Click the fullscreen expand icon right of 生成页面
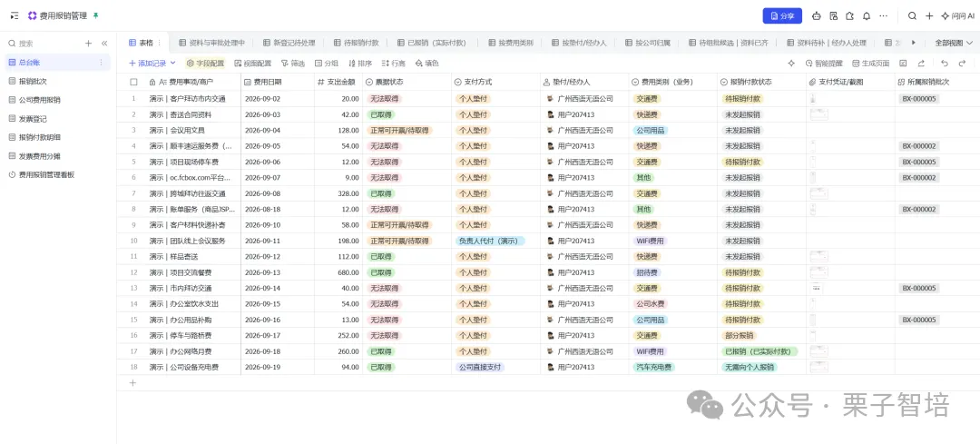 [x=903, y=64]
